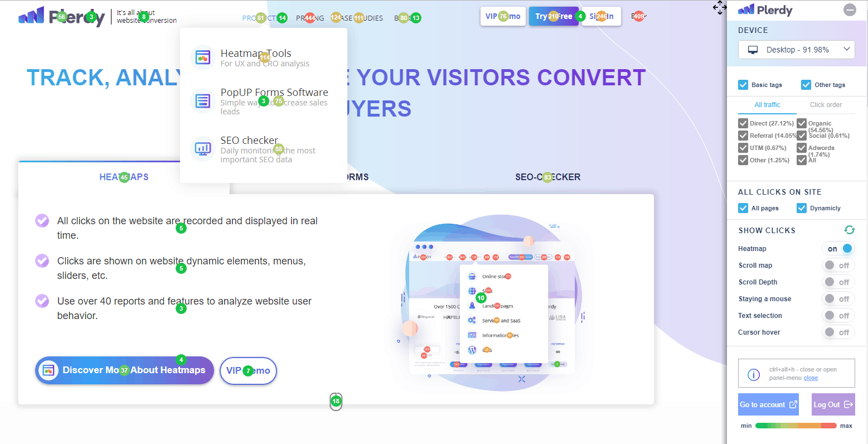Viewport: 868px width, 444px height.
Task: Click the Heatmap Tools icon in the Products menu
Action: (202, 57)
